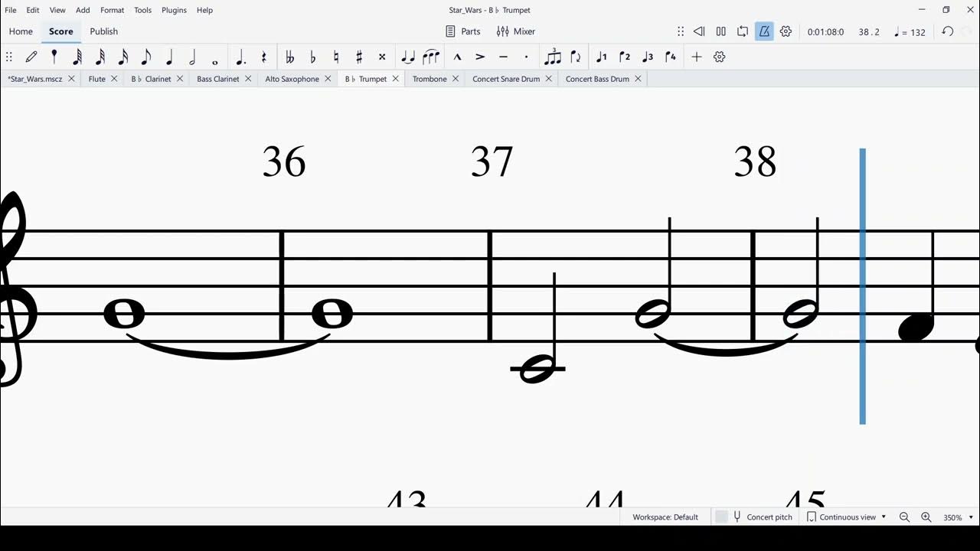Viewport: 980px width, 551px height.
Task: Select Voice 2
Action: (x=625, y=57)
